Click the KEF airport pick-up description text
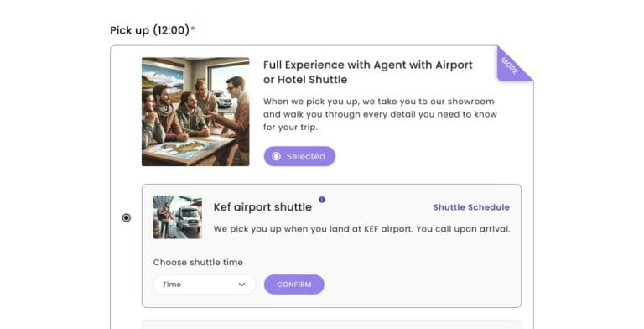 click(361, 229)
